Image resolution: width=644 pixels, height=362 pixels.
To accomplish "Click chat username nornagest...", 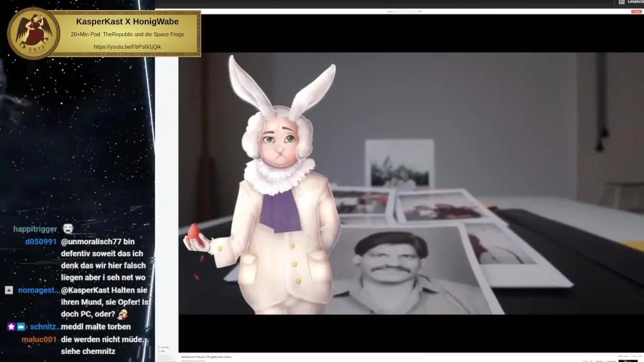I will pos(39,290).
